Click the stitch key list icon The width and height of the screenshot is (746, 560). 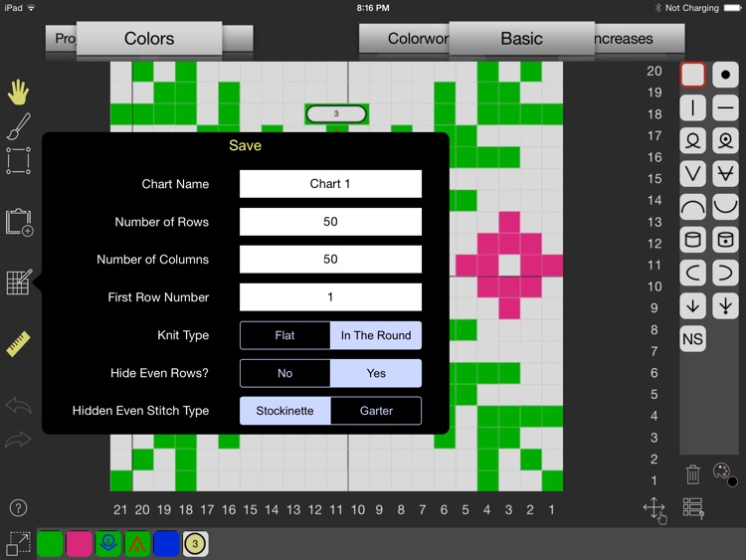[x=693, y=508]
